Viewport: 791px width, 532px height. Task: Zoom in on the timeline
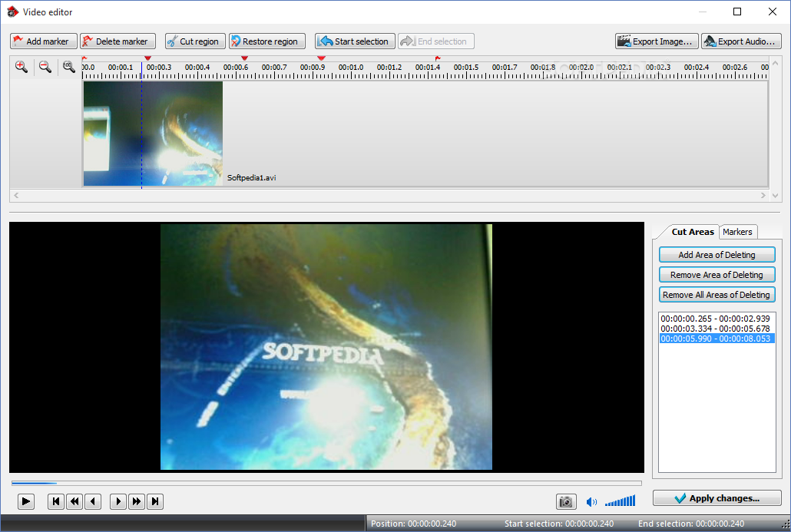[22, 67]
